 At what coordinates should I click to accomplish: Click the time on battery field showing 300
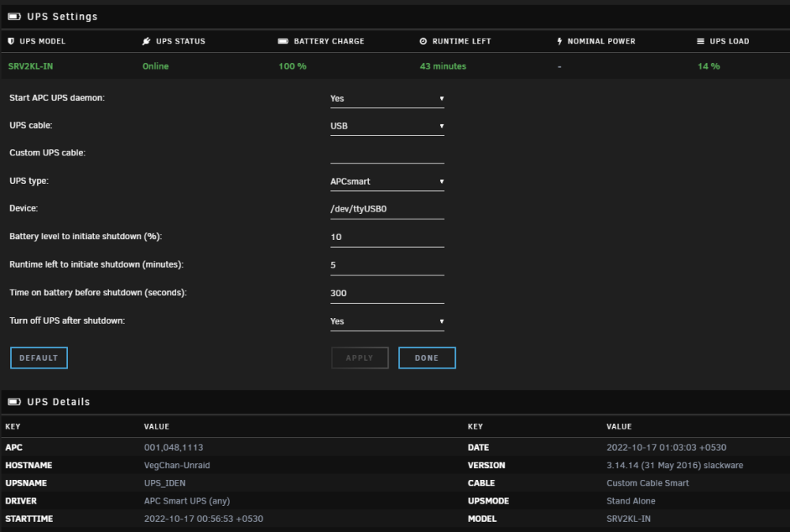click(x=387, y=294)
